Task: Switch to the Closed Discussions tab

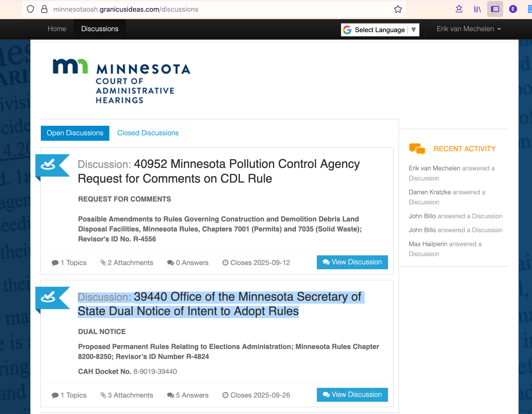Action: (148, 133)
